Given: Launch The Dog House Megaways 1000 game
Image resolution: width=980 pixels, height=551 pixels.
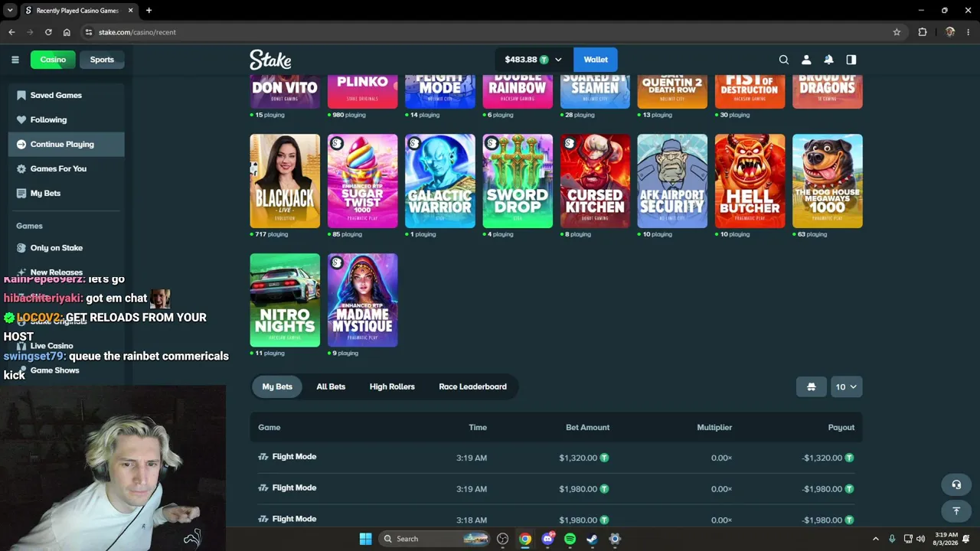Looking at the screenshot, I should [x=828, y=181].
